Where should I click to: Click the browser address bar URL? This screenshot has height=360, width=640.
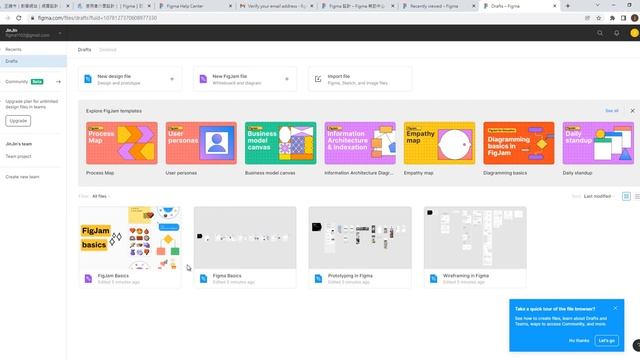point(97,18)
